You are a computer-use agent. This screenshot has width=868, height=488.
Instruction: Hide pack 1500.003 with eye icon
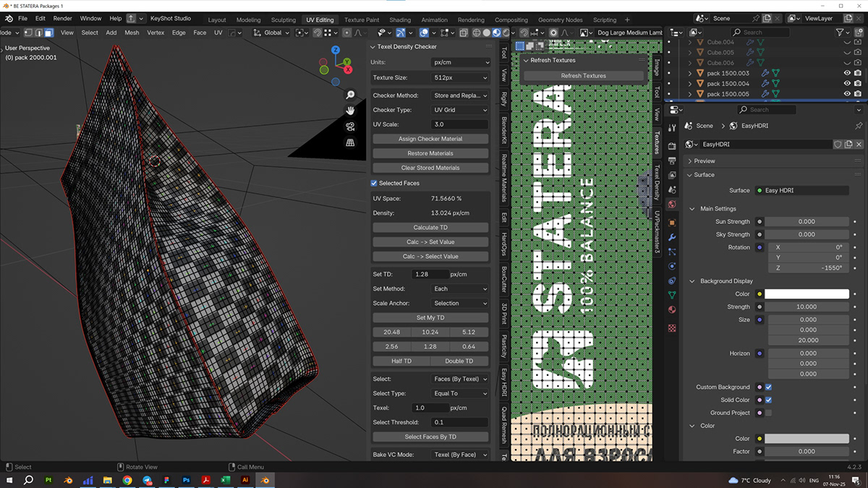tap(847, 73)
